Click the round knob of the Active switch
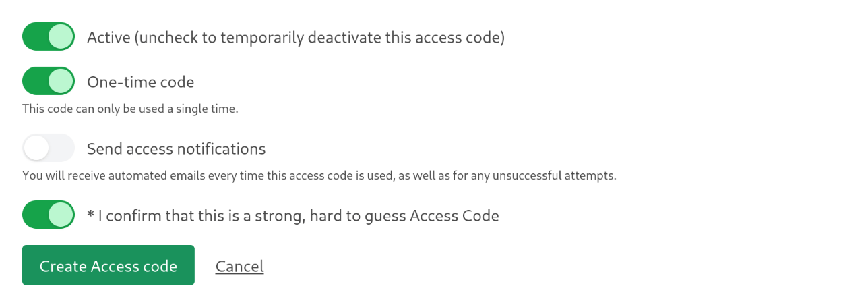Image resolution: width=868 pixels, height=301 pixels. coord(61,36)
